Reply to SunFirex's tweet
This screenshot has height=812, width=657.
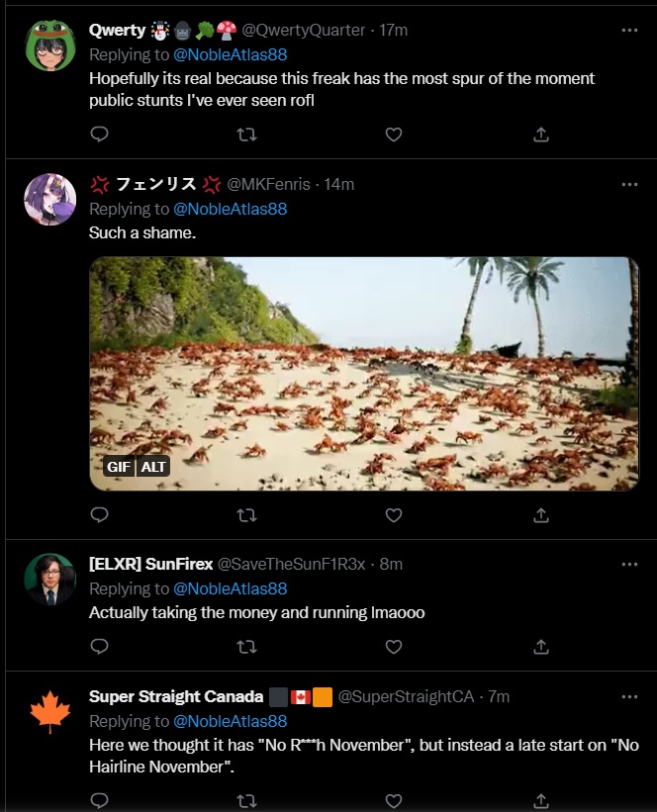99,647
